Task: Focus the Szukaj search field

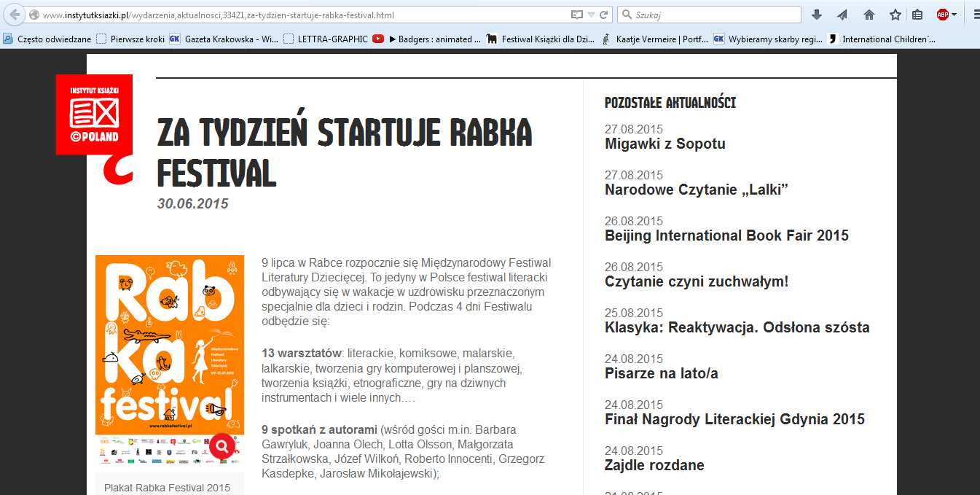Action: pyautogui.click(x=709, y=15)
